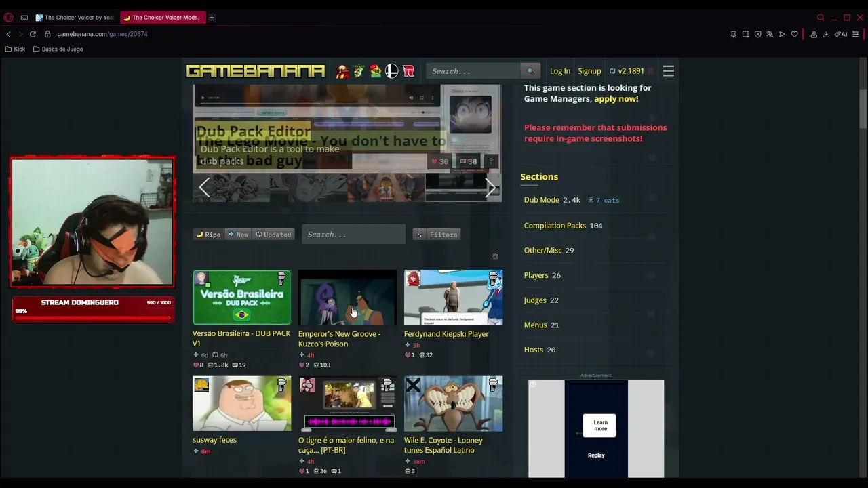Open the susway feces thumbnail

(x=241, y=404)
